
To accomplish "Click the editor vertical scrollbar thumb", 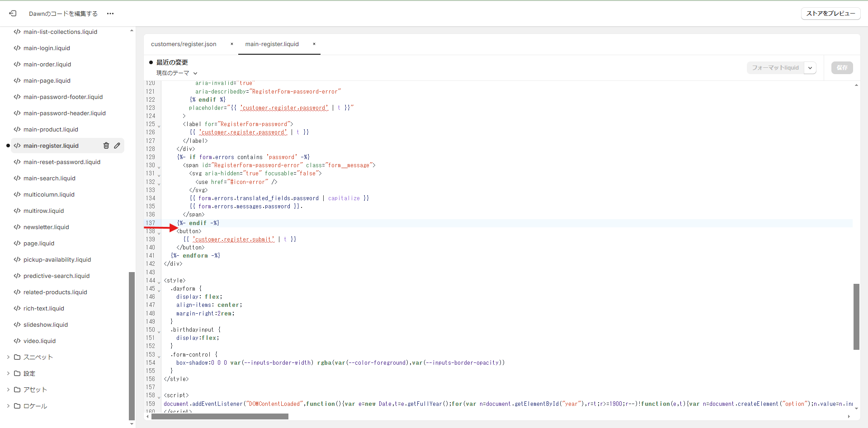I will [856, 316].
